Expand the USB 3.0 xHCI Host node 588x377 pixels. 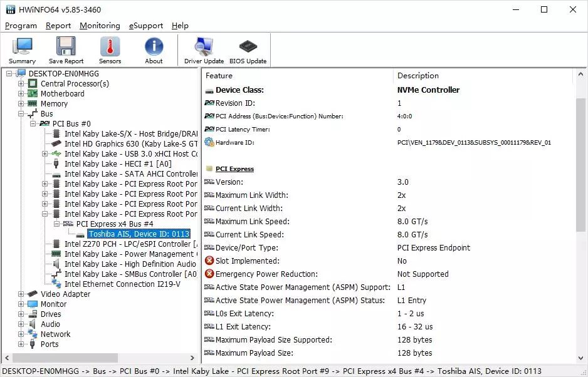coord(45,153)
